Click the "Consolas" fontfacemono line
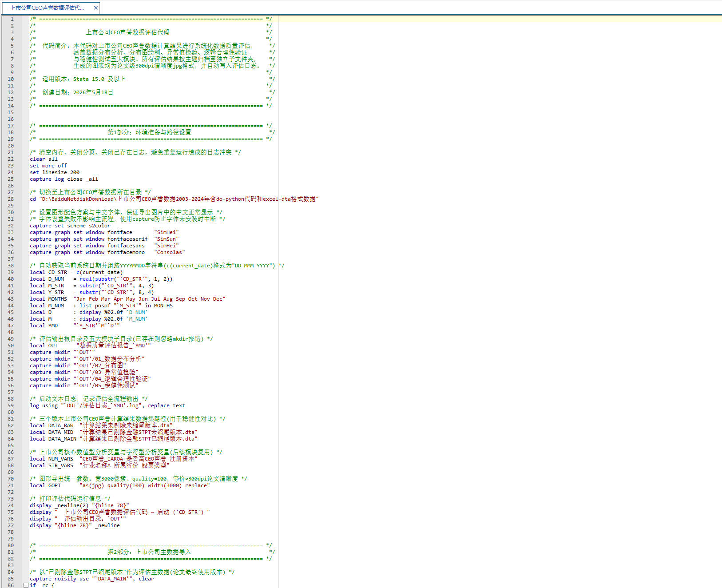Viewport: 722px width, 588px height. coord(107,252)
